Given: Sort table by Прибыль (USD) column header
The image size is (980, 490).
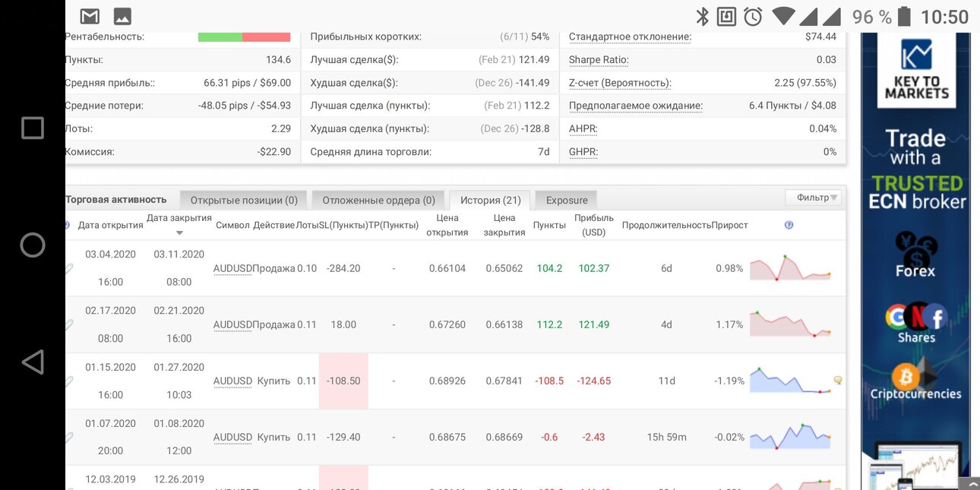Looking at the screenshot, I should click(x=594, y=225).
